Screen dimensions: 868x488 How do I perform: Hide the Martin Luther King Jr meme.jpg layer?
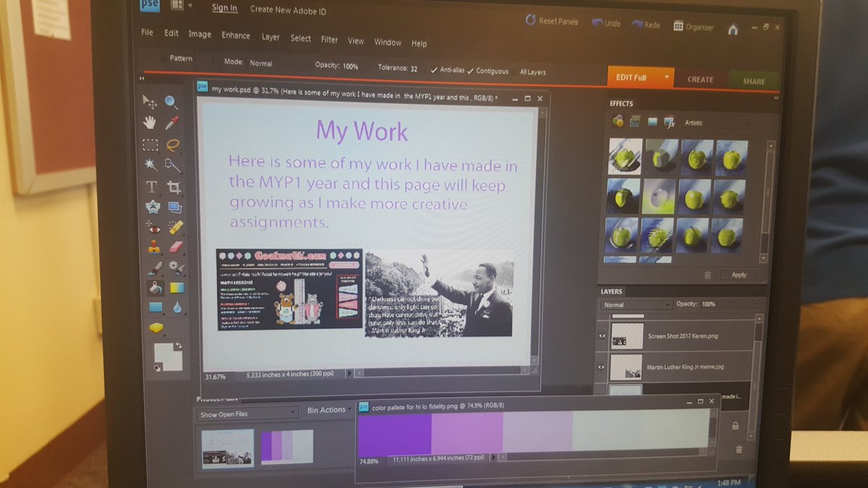[x=601, y=367]
